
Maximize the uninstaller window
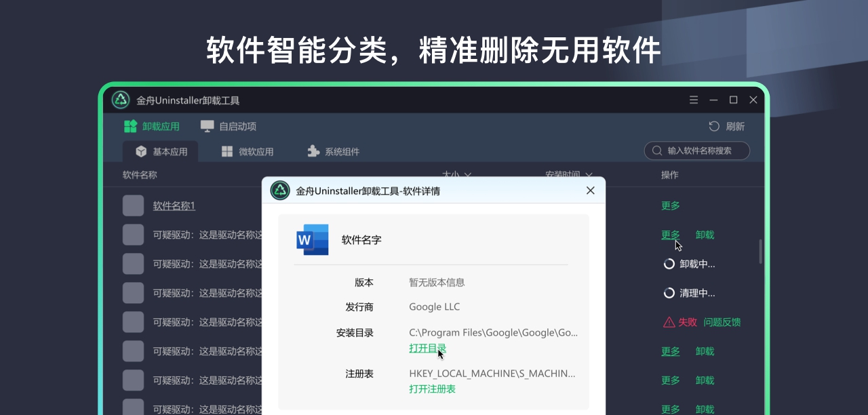tap(733, 100)
